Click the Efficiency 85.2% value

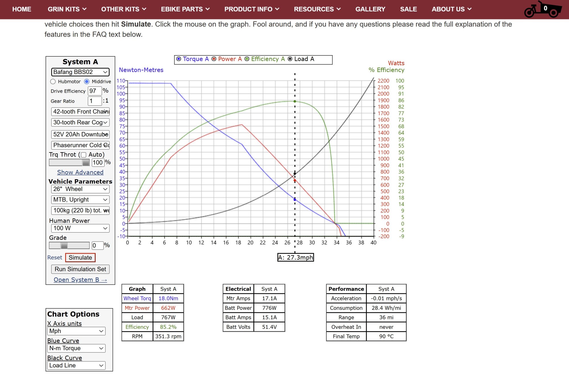point(168,327)
